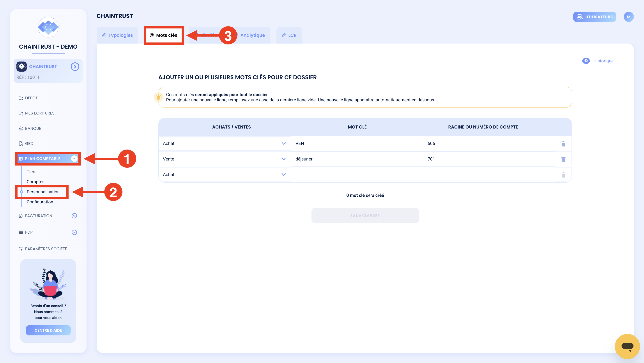This screenshot has width=644, height=363.
Task: Switch to the Typologies tab
Action: click(117, 35)
